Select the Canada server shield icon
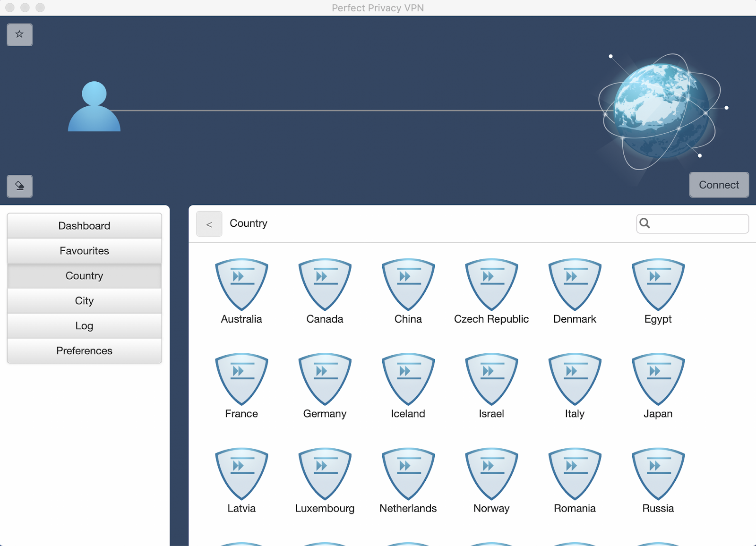The height and width of the screenshot is (546, 756). 325,284
